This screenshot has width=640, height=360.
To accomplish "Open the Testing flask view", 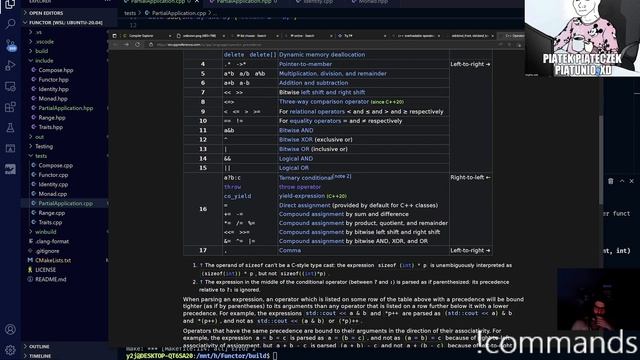I will [x=10, y=128].
